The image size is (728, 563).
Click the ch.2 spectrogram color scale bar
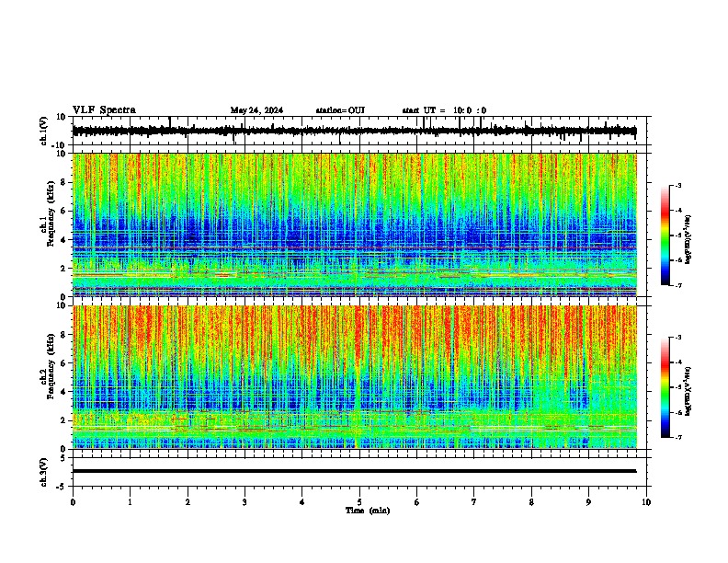pyautogui.click(x=665, y=387)
